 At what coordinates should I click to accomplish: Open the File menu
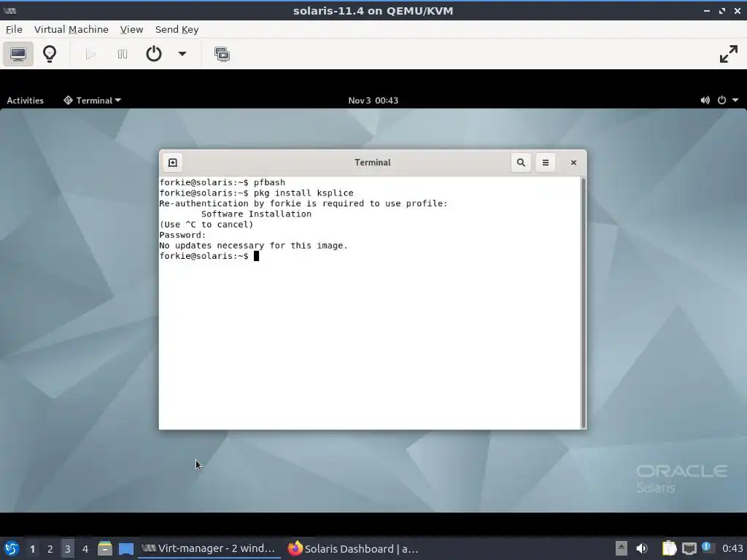(14, 29)
